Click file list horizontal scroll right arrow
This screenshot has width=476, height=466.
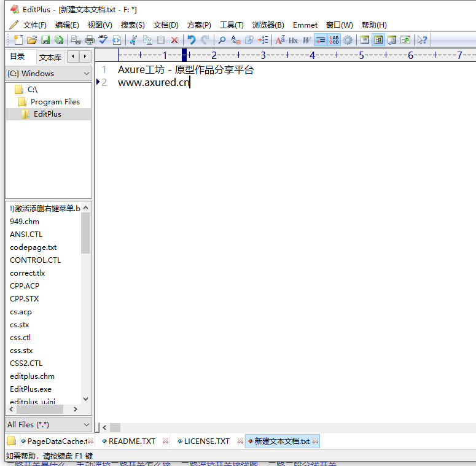76,410
